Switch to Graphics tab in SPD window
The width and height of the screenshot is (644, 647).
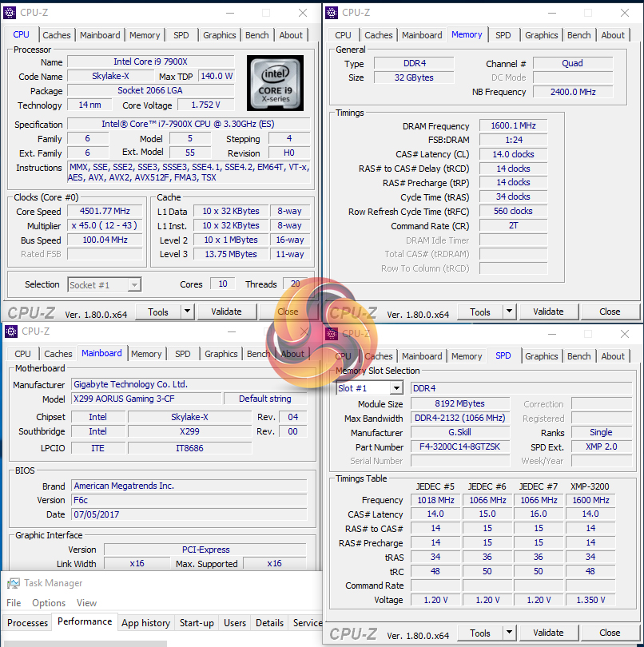(x=541, y=356)
